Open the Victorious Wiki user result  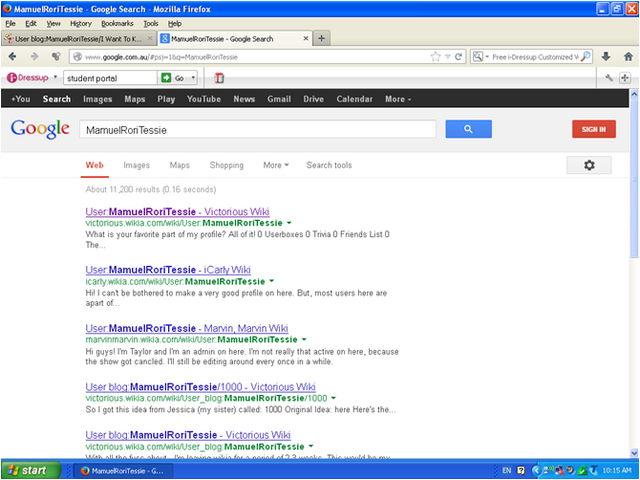pyautogui.click(x=177, y=212)
